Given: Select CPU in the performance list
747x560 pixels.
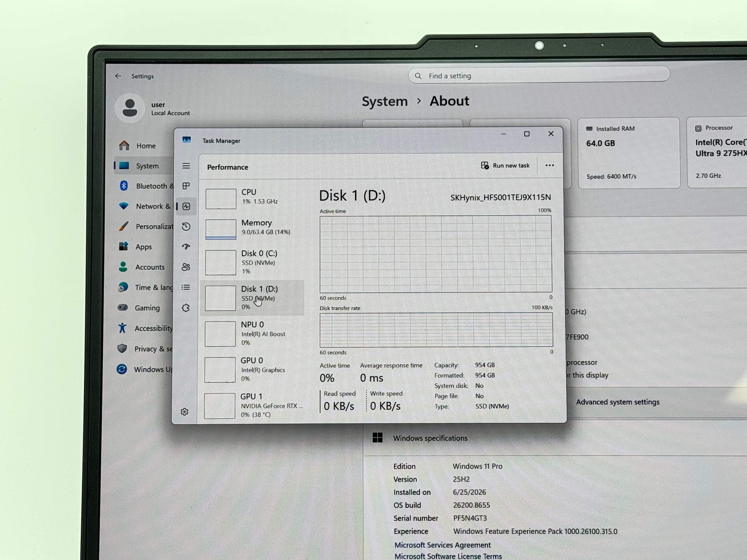Looking at the screenshot, I should click(252, 198).
